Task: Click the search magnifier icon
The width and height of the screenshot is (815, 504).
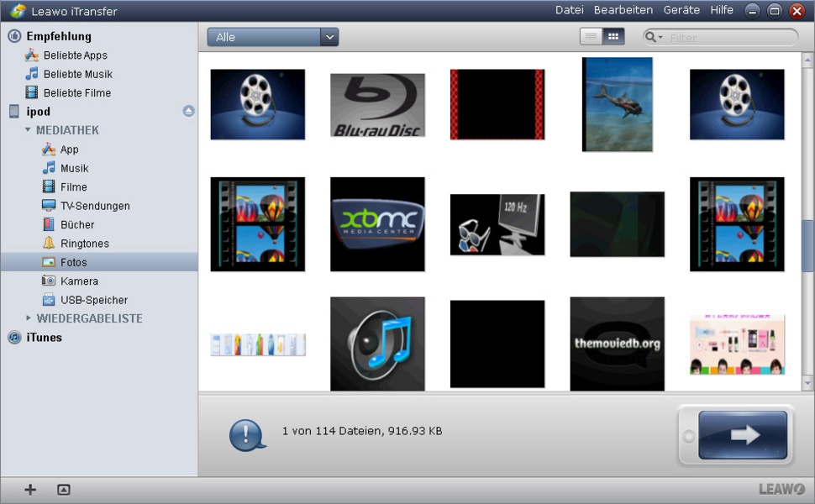Action: (x=650, y=37)
